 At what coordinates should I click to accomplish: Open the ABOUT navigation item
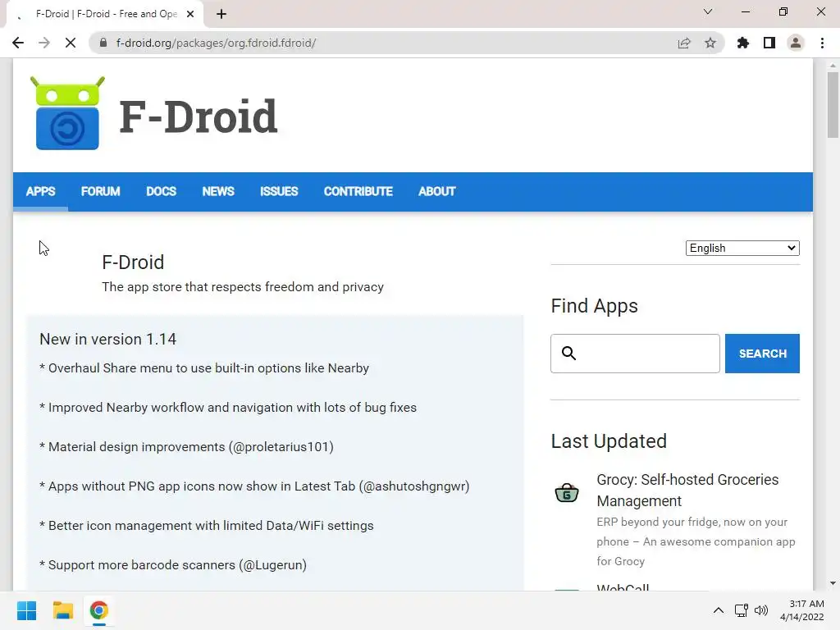click(437, 191)
